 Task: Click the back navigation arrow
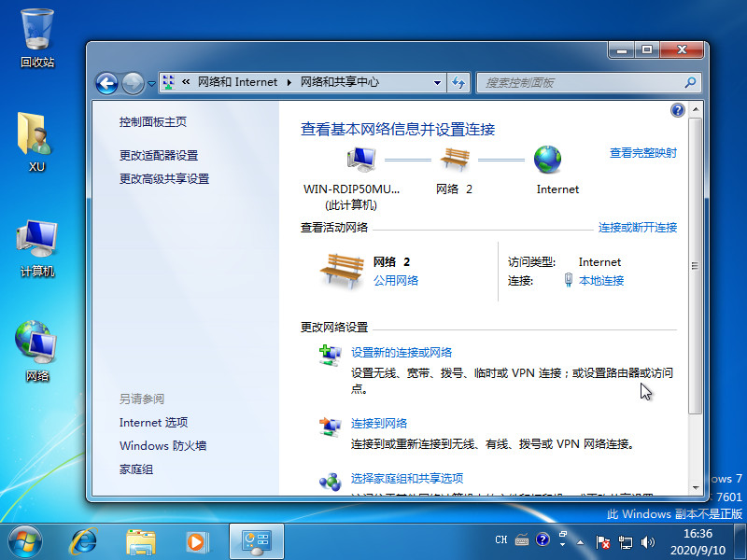[x=106, y=83]
